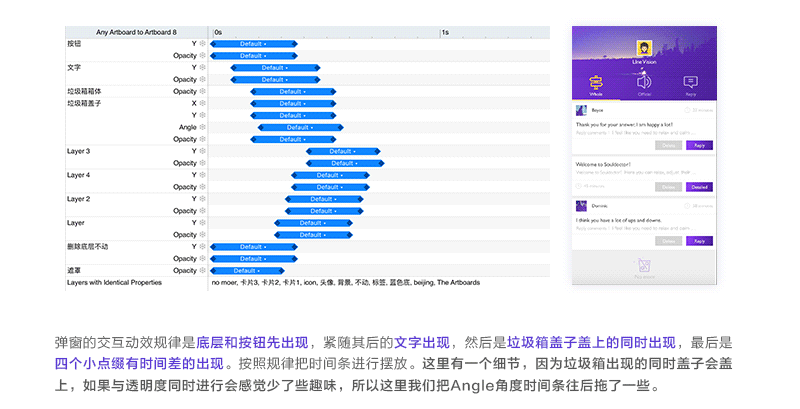The image size is (800, 409).
Task: Click the clock icon beside Boyce's timestamp
Action: coord(688,110)
